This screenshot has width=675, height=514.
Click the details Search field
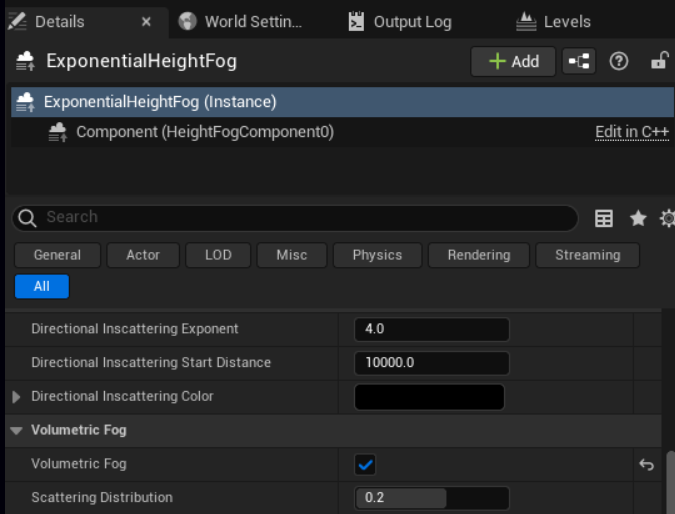295,218
